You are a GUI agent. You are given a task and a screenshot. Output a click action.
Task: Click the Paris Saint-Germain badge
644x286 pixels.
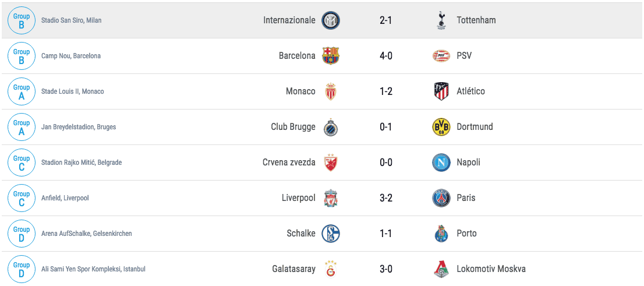[441, 198]
